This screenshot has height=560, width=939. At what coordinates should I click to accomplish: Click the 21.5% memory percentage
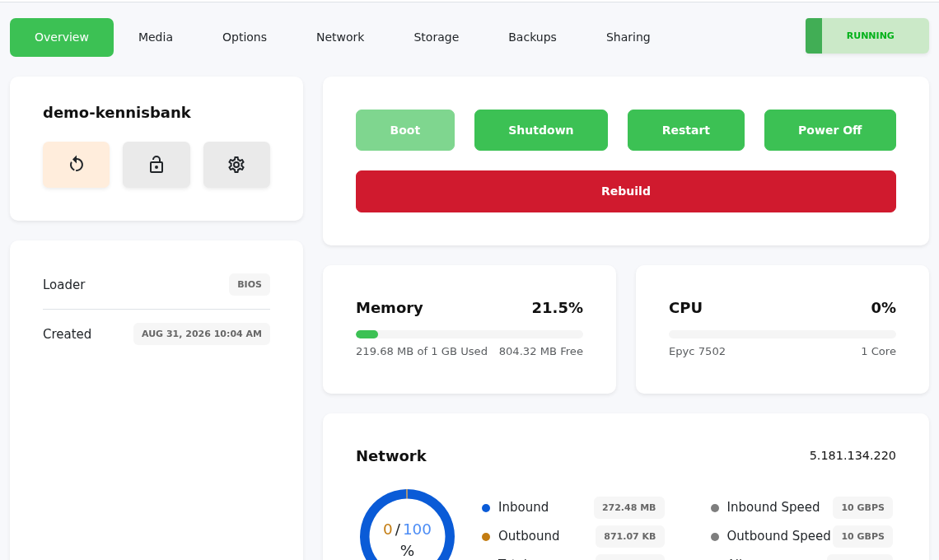click(557, 308)
